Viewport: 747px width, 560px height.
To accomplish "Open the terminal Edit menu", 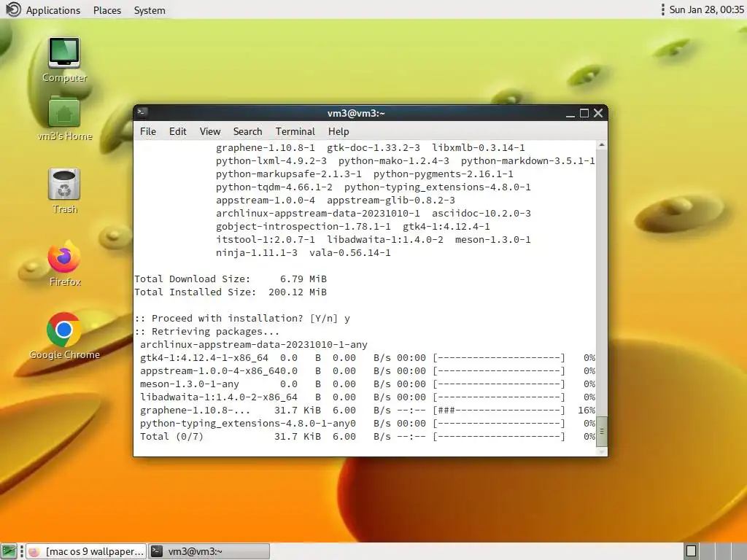I will [x=178, y=131].
